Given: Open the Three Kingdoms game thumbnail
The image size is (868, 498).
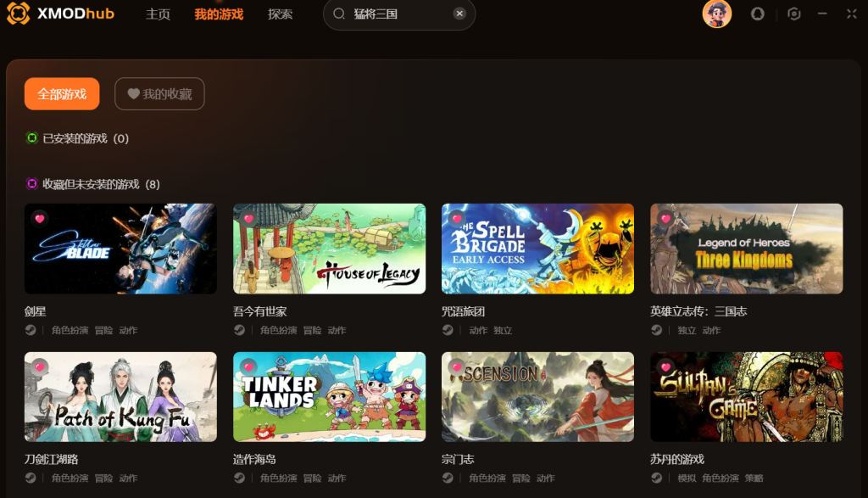Looking at the screenshot, I should 746,249.
